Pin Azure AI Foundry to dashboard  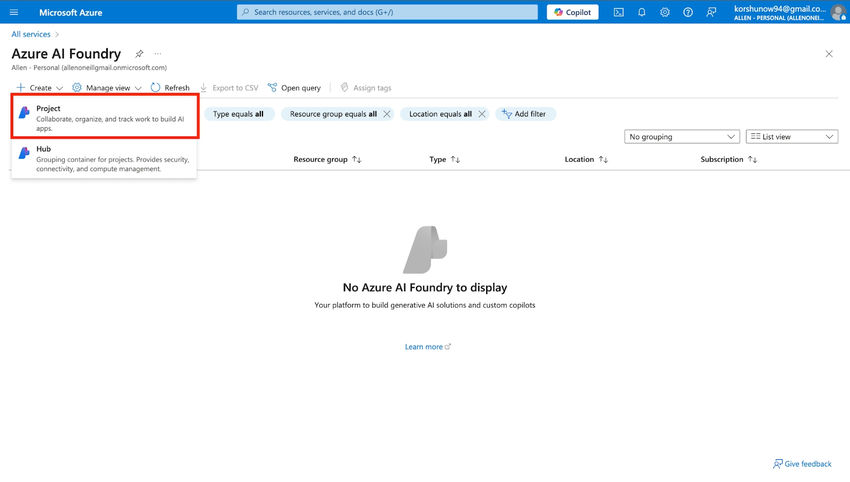(139, 54)
